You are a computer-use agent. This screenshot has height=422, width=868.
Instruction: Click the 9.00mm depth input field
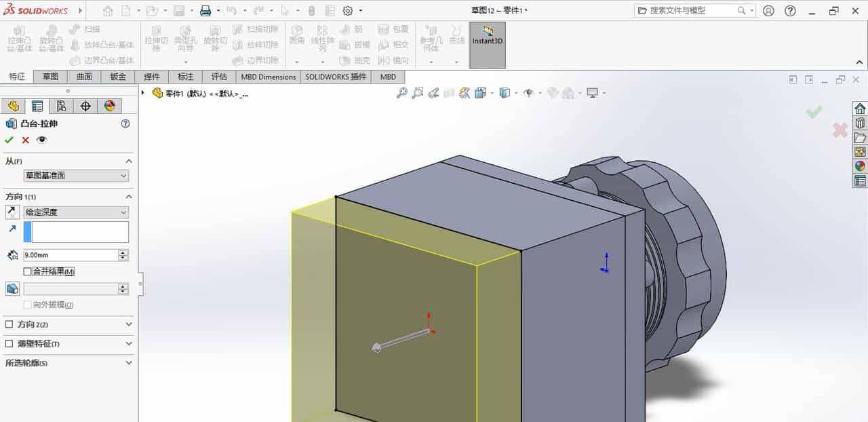pos(71,254)
